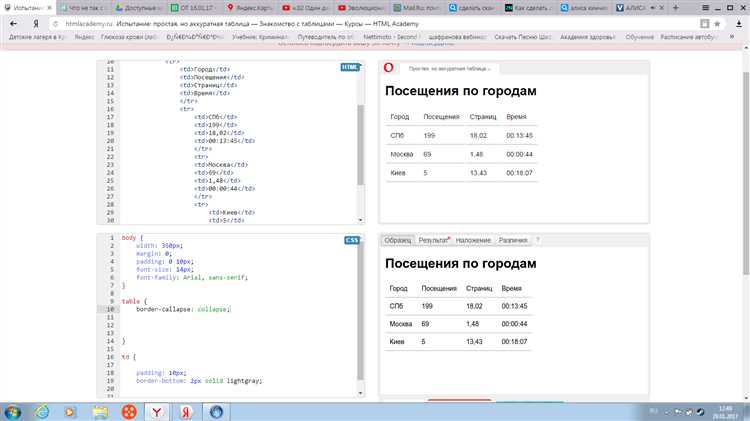This screenshot has height=421, width=750.
Task: Open the browser hamburger menu
Action: tap(705, 8)
